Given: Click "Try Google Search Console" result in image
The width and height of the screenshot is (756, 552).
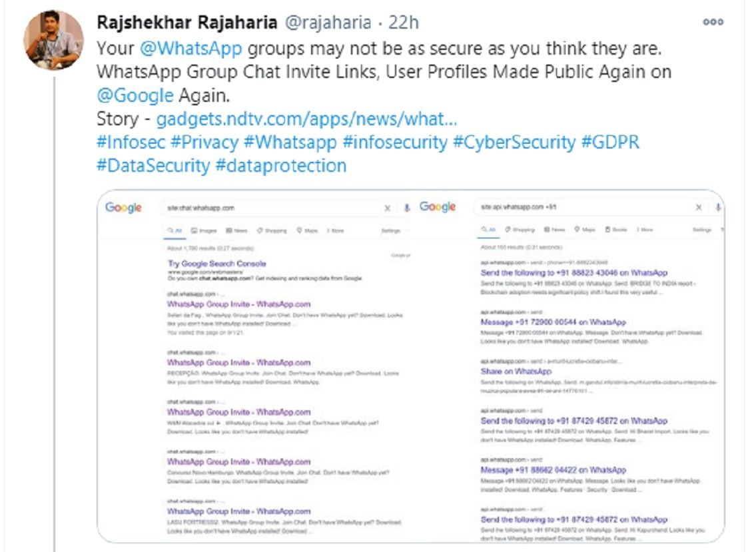Looking at the screenshot, I should point(217,264).
